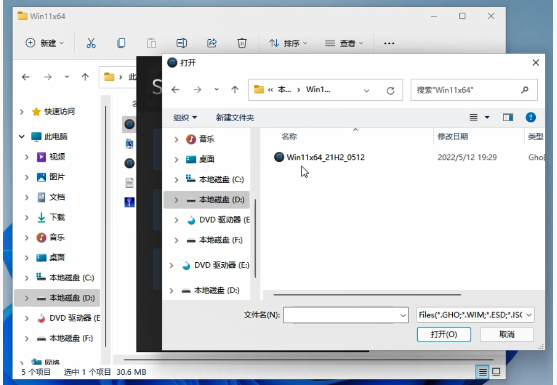557x385 pixels.
Task: Switch Explorer to large icons view
Action: click(496, 372)
